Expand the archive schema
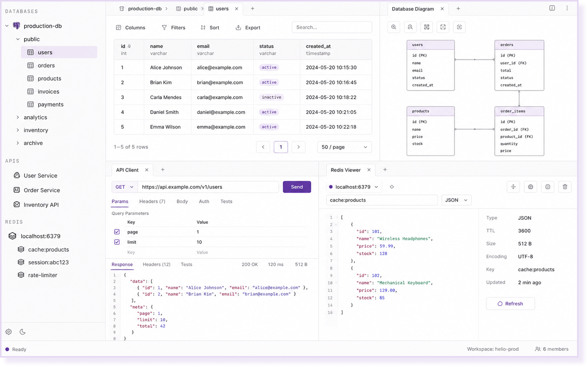The width and height of the screenshot is (588, 367). coord(18,143)
